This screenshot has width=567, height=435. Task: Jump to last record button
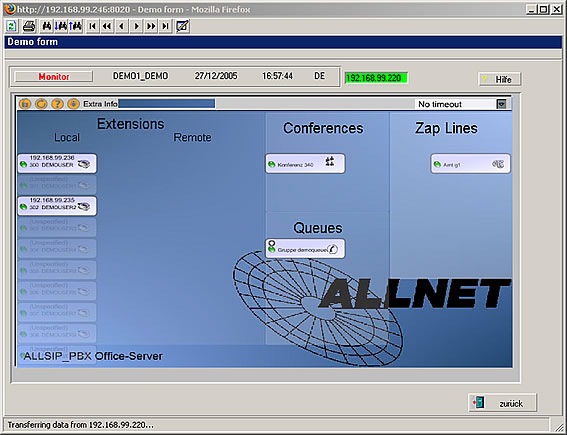165,26
